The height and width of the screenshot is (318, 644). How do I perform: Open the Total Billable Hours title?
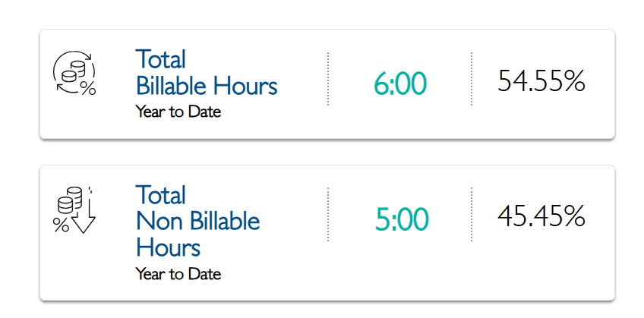[x=207, y=72]
